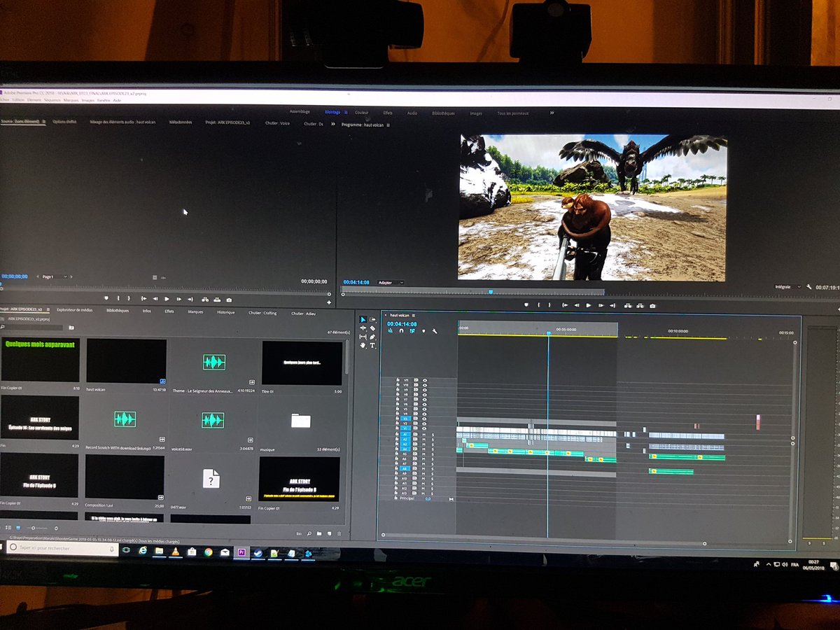Viewport: 840px width, 630px height.
Task: Toggle linked selection in timeline header
Action: click(x=412, y=331)
